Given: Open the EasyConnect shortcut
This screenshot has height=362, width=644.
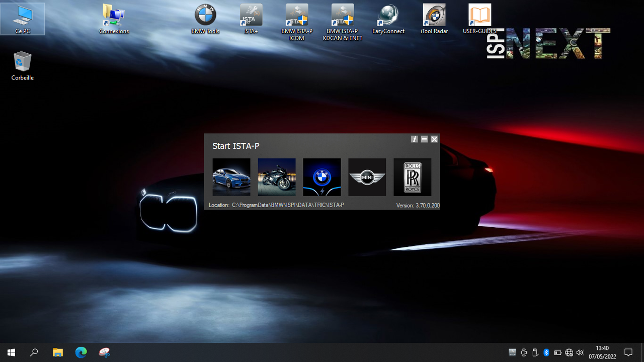Looking at the screenshot, I should point(388,19).
